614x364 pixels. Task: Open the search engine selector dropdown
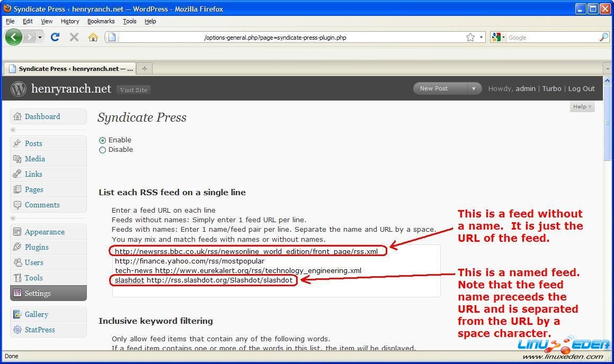499,37
